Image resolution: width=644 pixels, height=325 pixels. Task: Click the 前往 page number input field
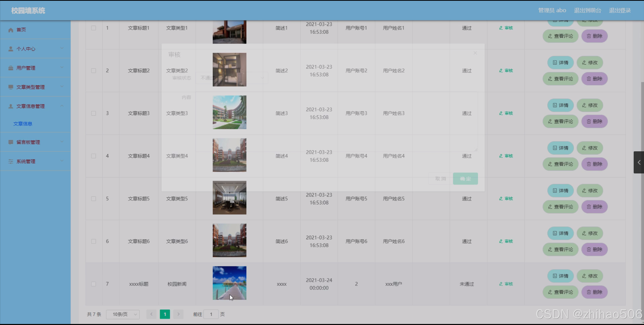tap(211, 314)
